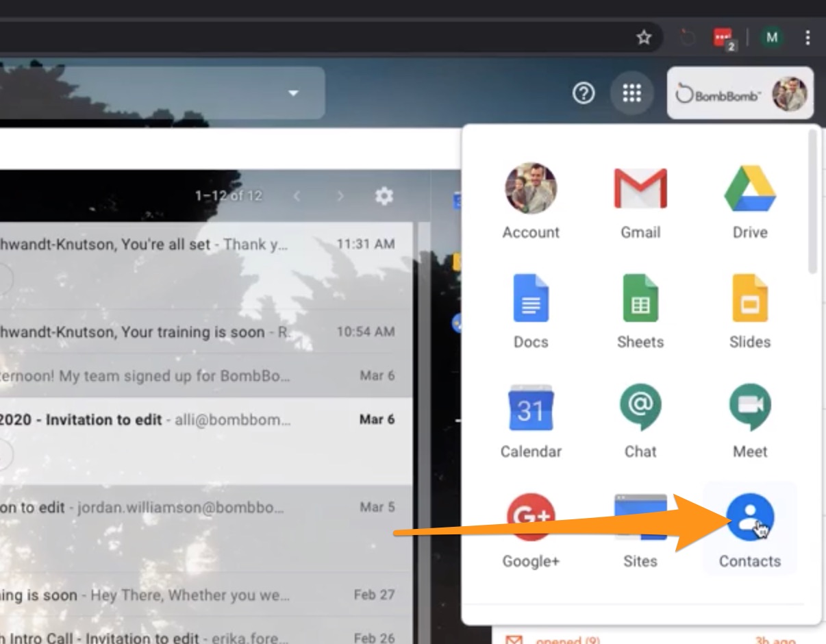Open Google+ app
This screenshot has width=826, height=644.
531,529
